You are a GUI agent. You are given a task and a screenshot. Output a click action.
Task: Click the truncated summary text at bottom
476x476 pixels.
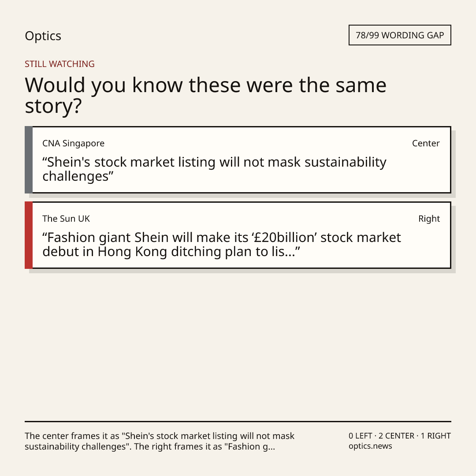click(x=160, y=441)
